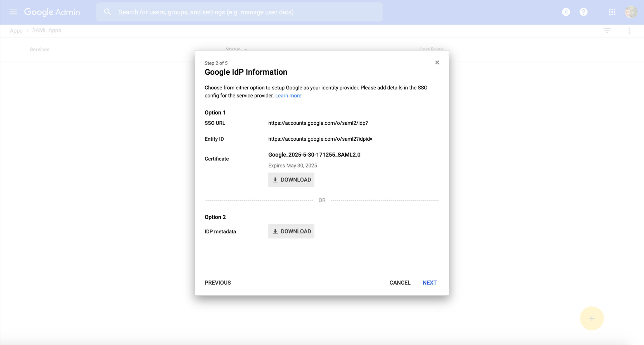Click the yellow add SAML app button
Image resolution: width=644 pixels, height=345 pixels.
point(592,318)
